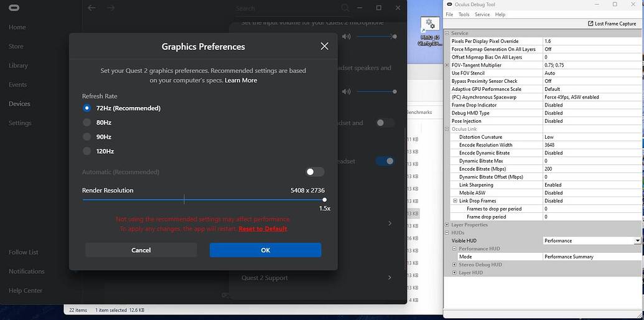The height and width of the screenshot is (320, 644).
Task: Toggle the disabled grey switch behind the dialog
Action: (x=385, y=123)
